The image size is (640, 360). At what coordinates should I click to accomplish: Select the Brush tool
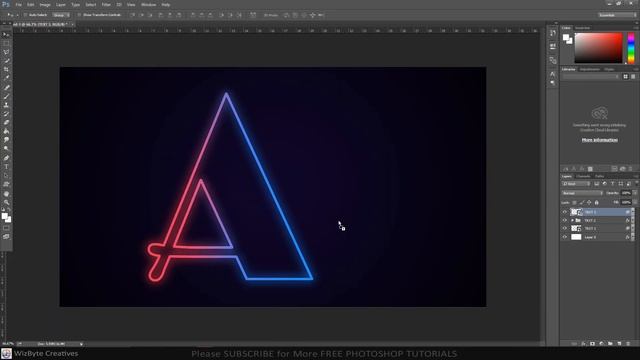point(6,96)
